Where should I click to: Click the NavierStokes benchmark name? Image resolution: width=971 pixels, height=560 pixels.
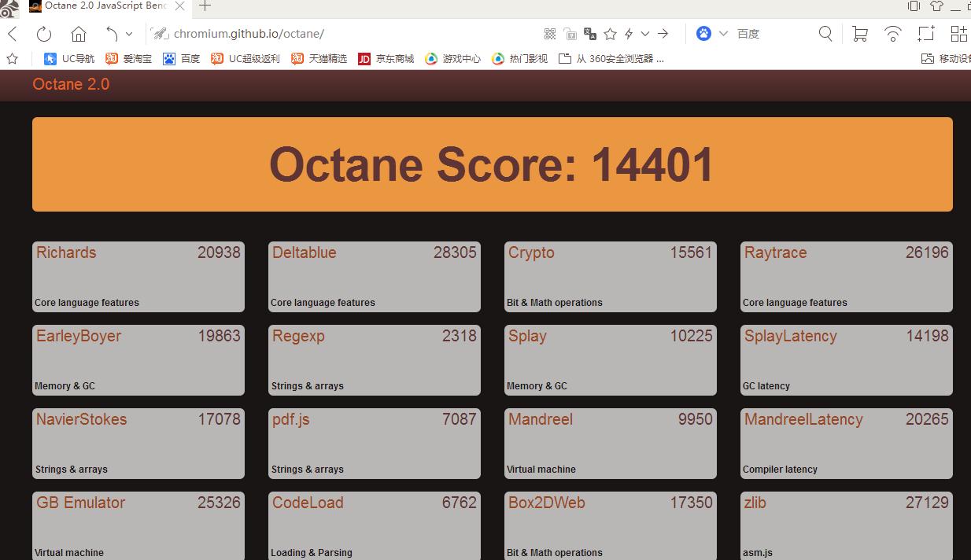[x=81, y=419]
